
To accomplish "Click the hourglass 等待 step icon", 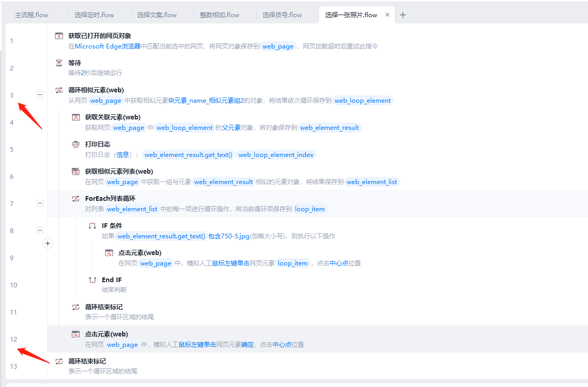I will (x=59, y=63).
